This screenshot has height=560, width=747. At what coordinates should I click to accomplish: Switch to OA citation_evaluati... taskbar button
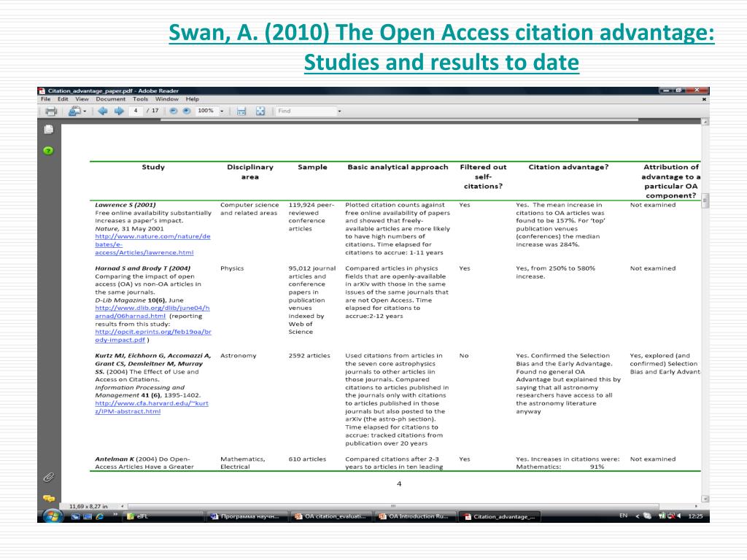point(332,516)
